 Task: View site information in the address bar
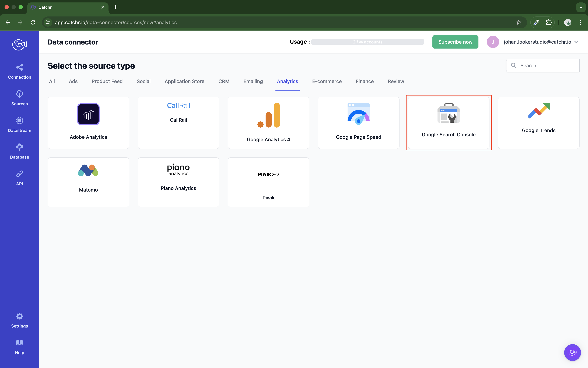click(x=48, y=22)
